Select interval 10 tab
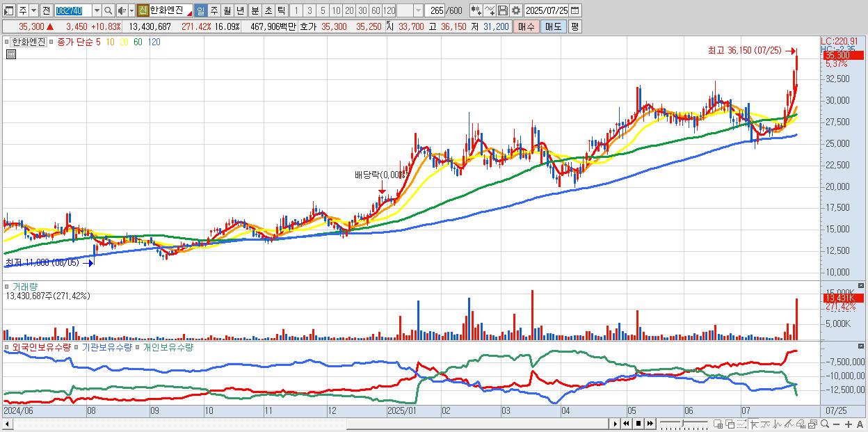The image size is (868, 432). point(336,11)
